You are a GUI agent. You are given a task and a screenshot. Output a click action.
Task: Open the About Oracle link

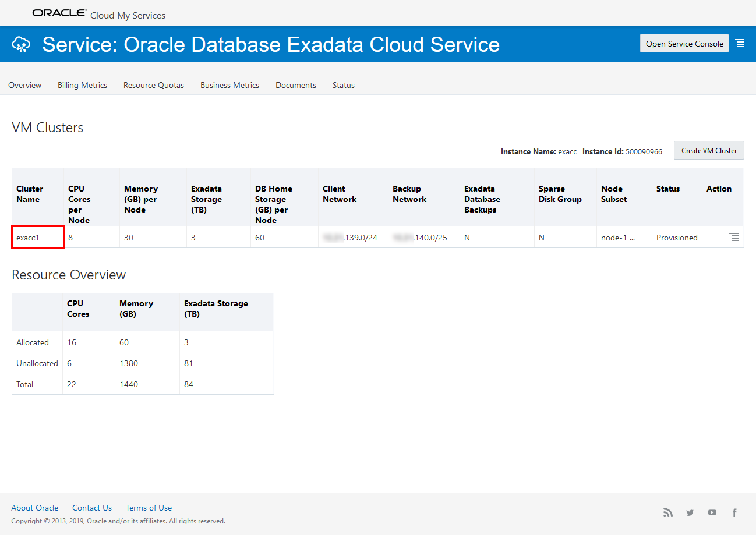pos(35,508)
